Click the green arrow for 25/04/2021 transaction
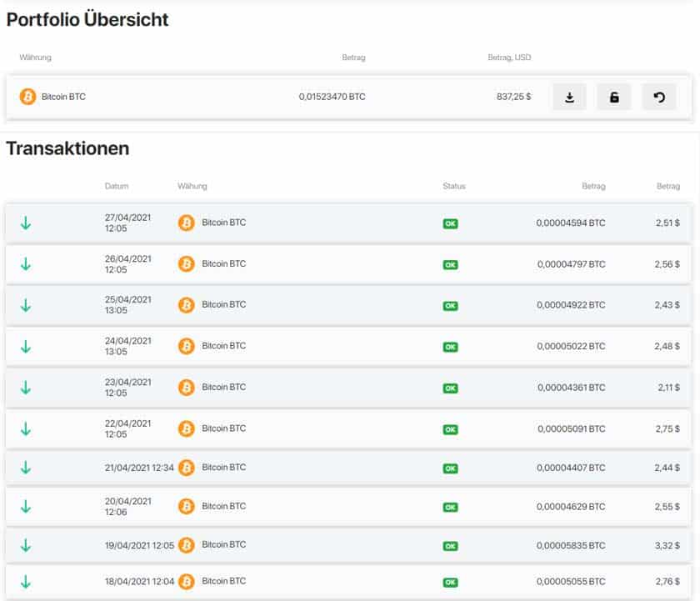700x601 pixels. pyautogui.click(x=26, y=305)
